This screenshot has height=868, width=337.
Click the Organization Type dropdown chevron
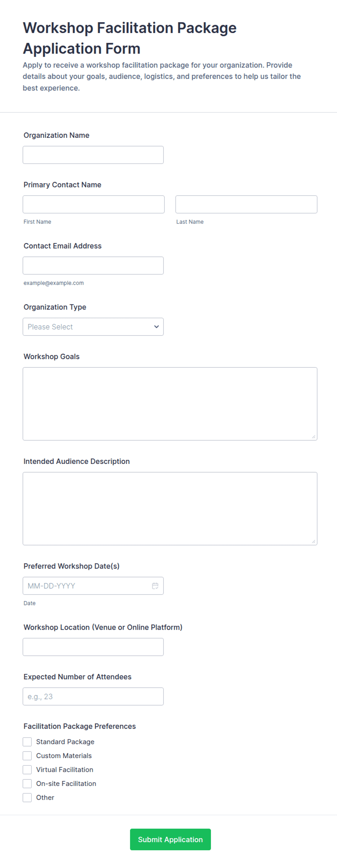pyautogui.click(x=157, y=326)
